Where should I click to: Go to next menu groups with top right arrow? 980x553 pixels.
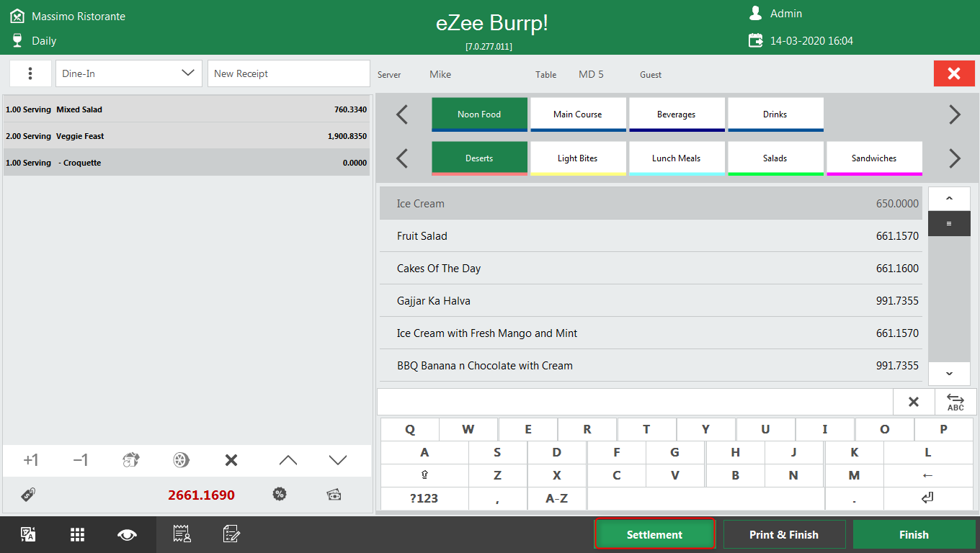tap(955, 114)
